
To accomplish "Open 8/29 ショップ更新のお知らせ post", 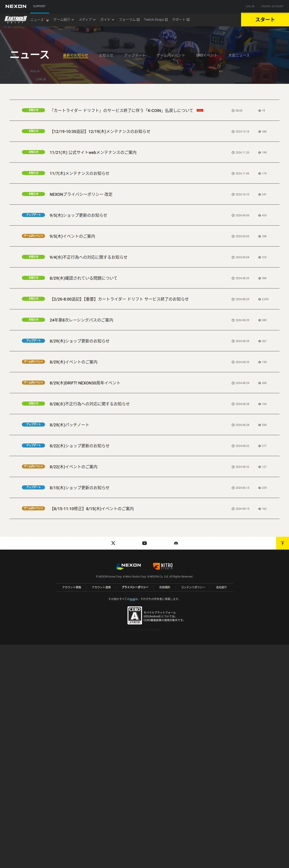I will coord(79,341).
